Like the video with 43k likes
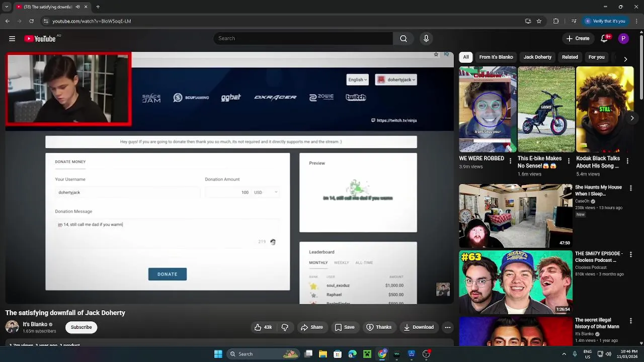This screenshot has width=644, height=362. pos(263,327)
